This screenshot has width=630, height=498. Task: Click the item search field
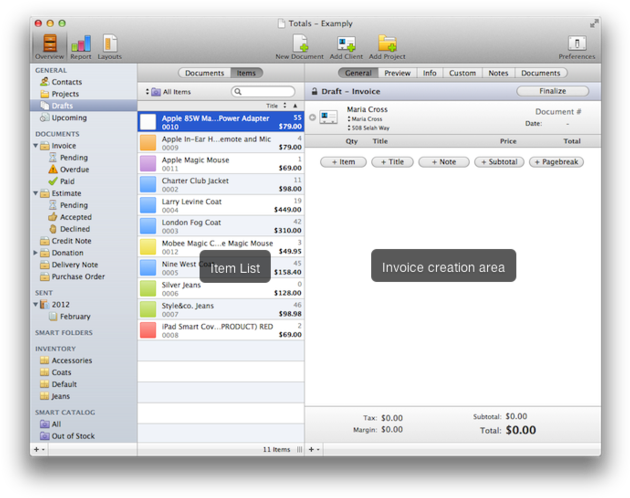(263, 92)
